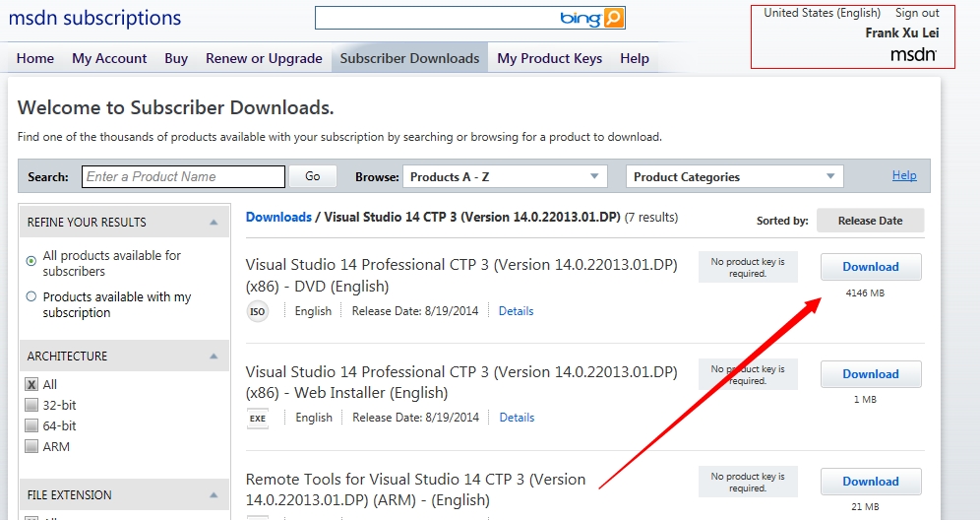Click the Frank Xu Lei user name
The height and width of the screenshot is (520, 980).
point(902,32)
